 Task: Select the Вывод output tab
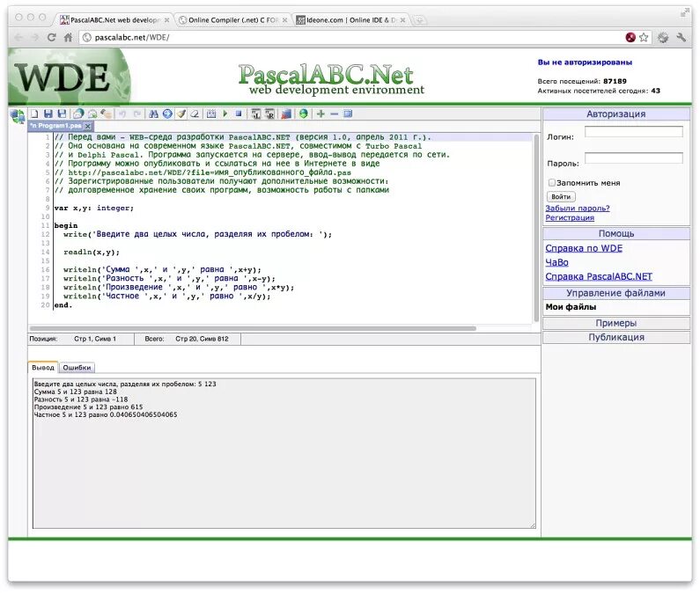(43, 368)
